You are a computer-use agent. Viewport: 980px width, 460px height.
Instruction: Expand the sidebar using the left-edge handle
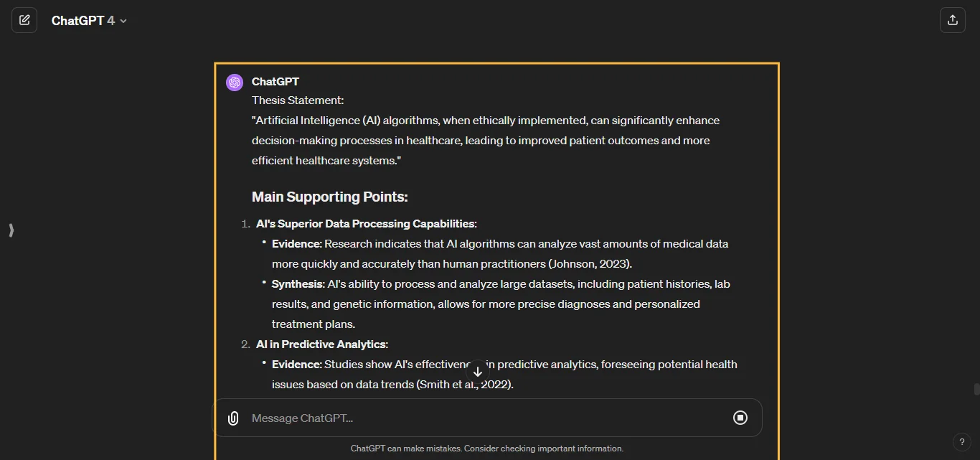click(11, 230)
